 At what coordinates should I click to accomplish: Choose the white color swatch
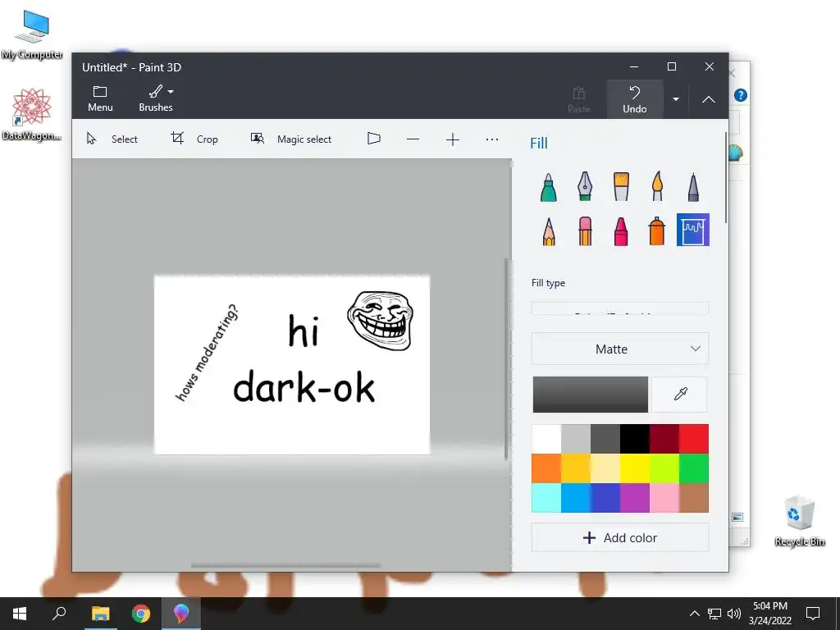click(546, 439)
